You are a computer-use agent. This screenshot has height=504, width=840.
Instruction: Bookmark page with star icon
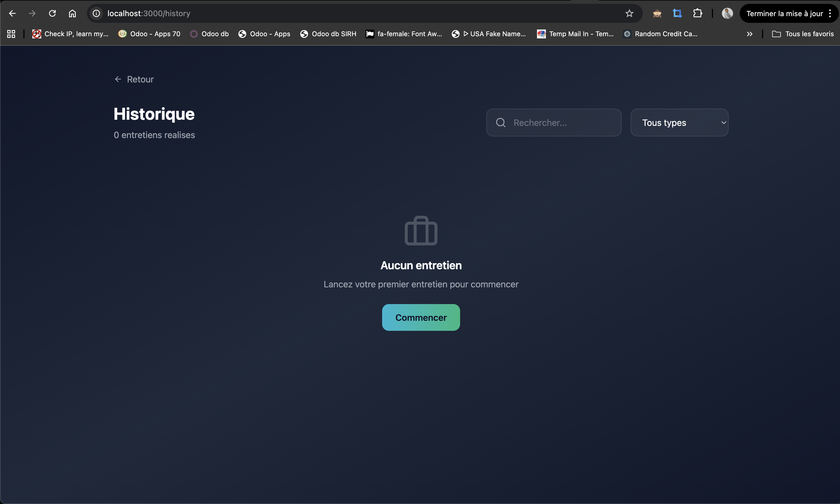tap(629, 13)
